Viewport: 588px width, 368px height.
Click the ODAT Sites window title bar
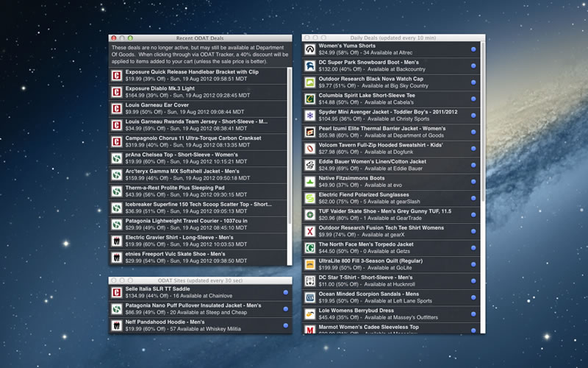200,280
